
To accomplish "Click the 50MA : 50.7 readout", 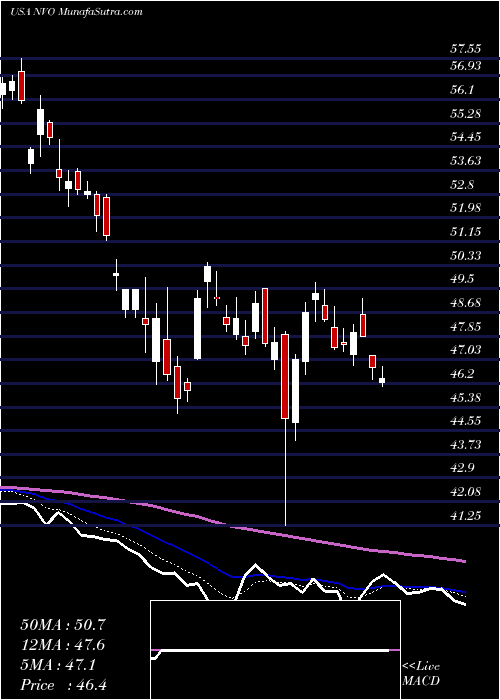I will click(x=63, y=625).
